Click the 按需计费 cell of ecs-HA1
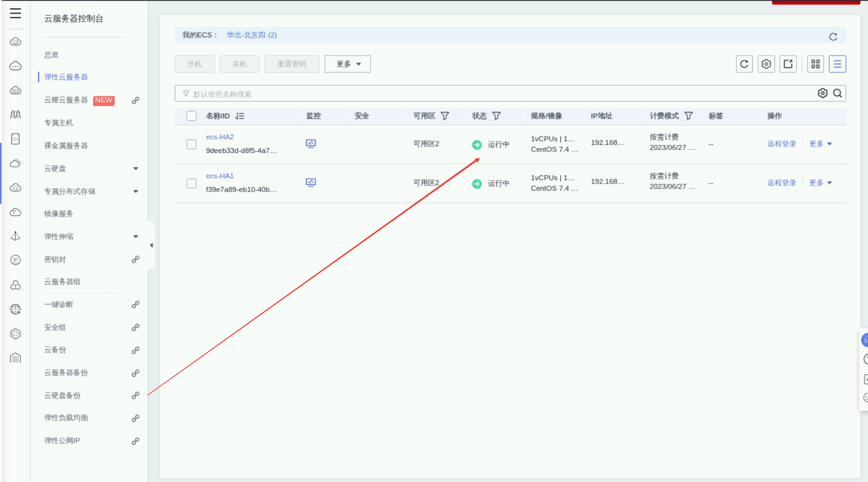This screenshot has width=868, height=482. (x=664, y=176)
